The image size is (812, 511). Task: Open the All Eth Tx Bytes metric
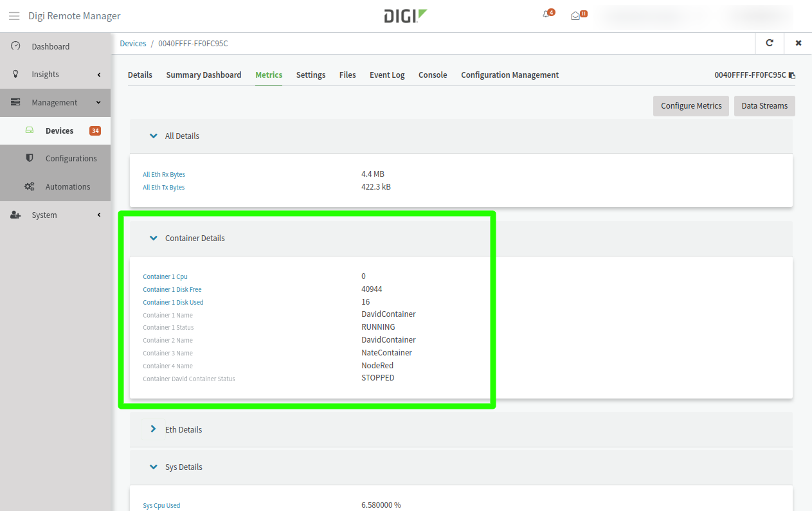coord(163,187)
